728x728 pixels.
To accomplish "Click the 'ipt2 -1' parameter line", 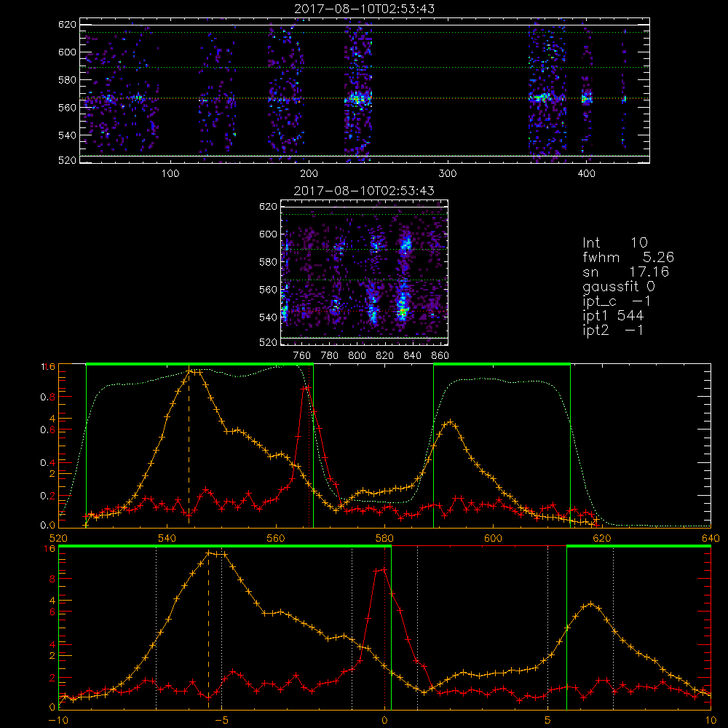I will (x=613, y=330).
